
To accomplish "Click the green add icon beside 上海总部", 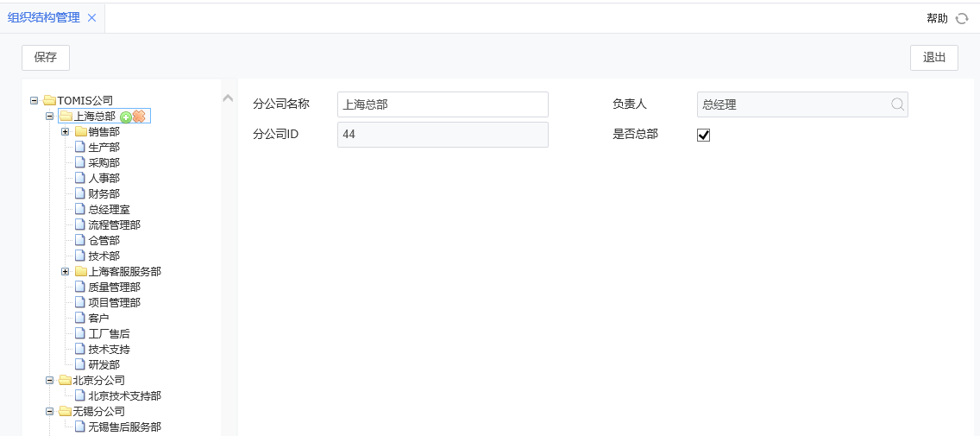I will 125,117.
